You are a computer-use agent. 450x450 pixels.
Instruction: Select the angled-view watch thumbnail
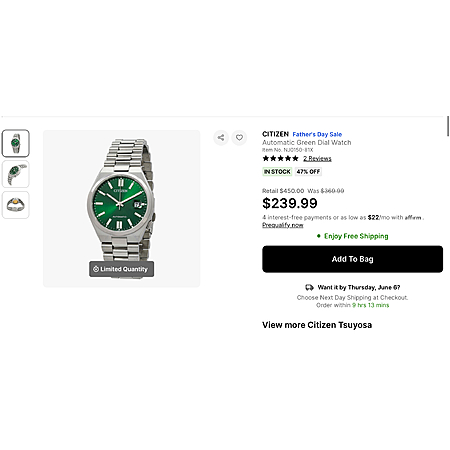click(16, 174)
